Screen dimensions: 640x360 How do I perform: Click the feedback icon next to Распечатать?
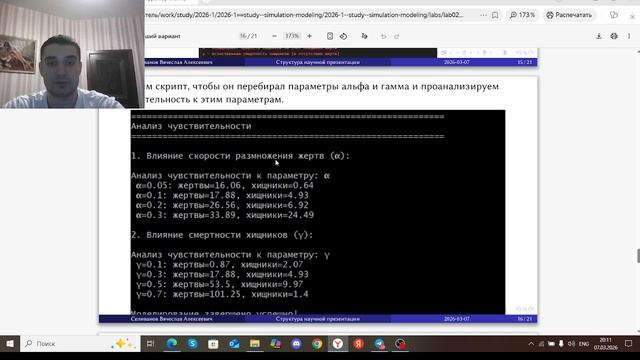point(613,15)
